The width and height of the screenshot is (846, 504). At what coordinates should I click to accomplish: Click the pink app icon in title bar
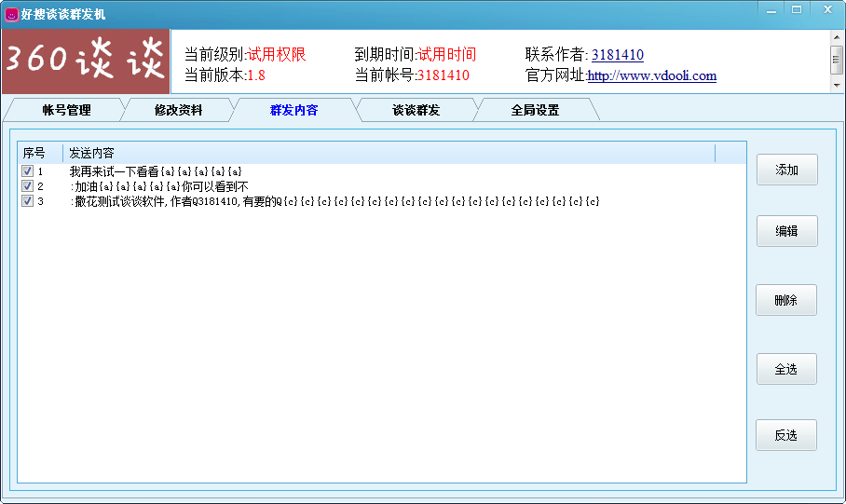click(11, 15)
